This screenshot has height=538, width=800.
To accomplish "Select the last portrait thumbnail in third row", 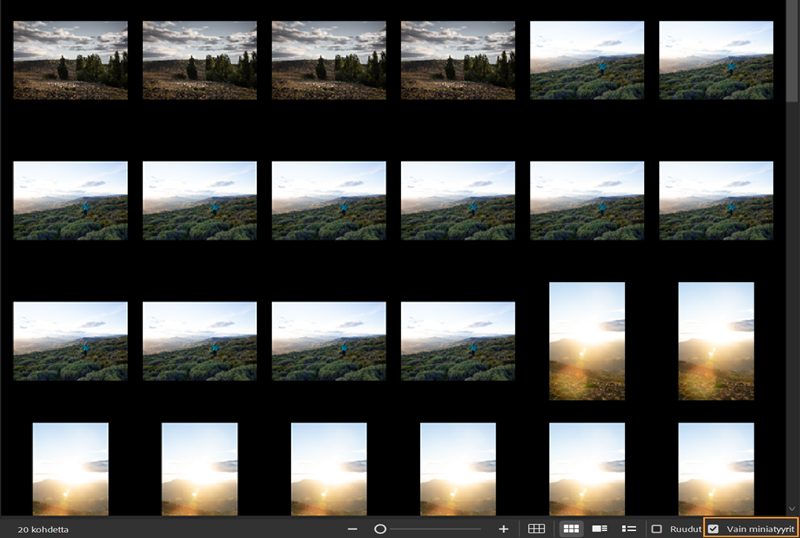I will (x=716, y=341).
